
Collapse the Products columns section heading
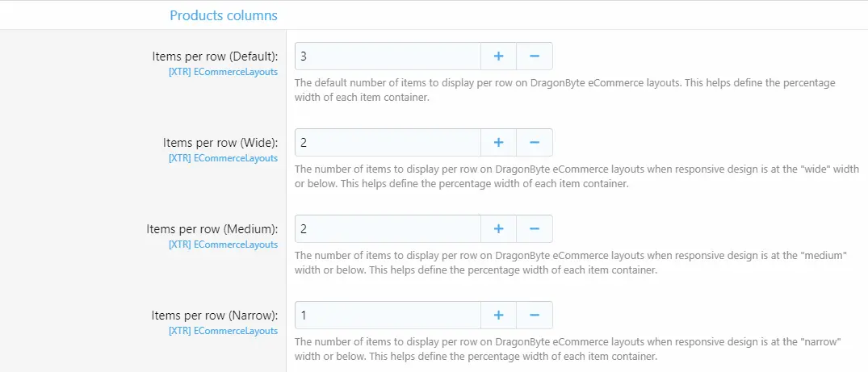point(223,15)
